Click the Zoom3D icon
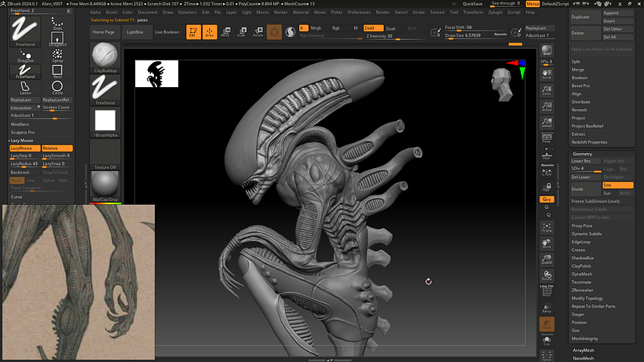Image resolution: width=644 pixels, height=362 pixels. (x=547, y=259)
